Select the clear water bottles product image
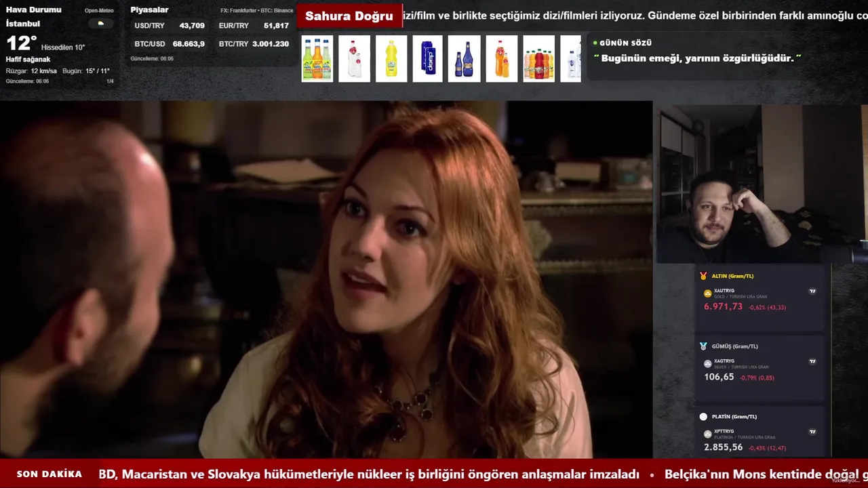The image size is (868, 488). coord(355,59)
